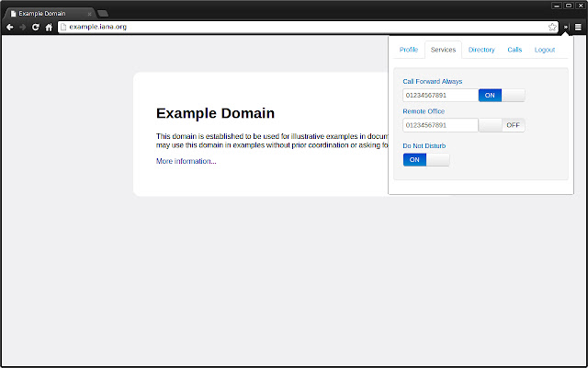Click the Remote Office label

tap(424, 111)
